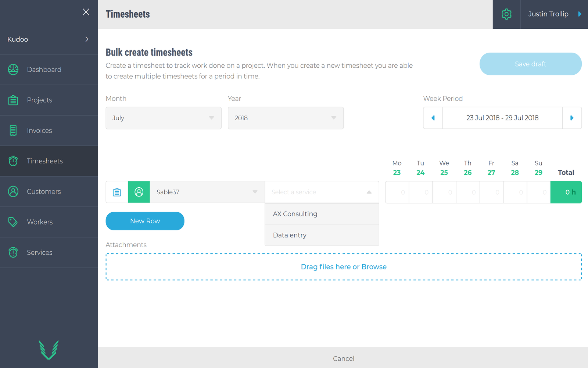Select the green customer icon in the row
This screenshot has width=588, height=368.
click(x=139, y=192)
